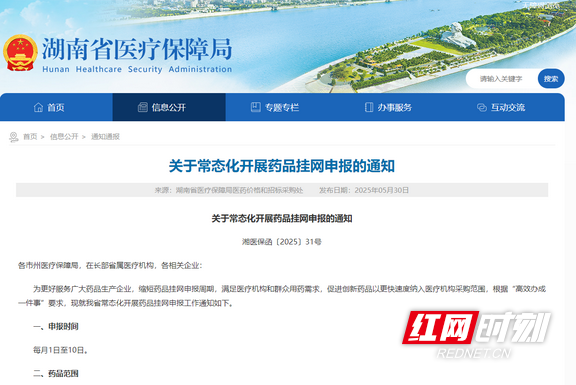Focus the 请输入关键字 search field
The image size is (576, 385).
coord(502,79)
